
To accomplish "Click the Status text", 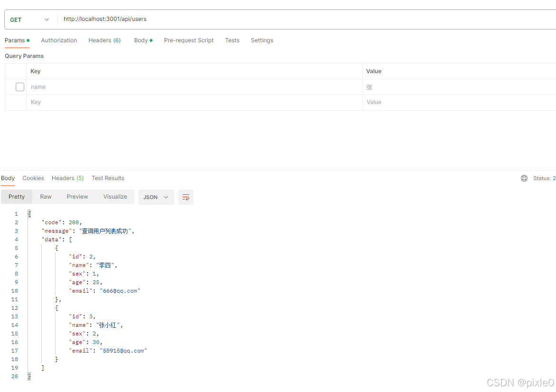I will [x=544, y=178].
